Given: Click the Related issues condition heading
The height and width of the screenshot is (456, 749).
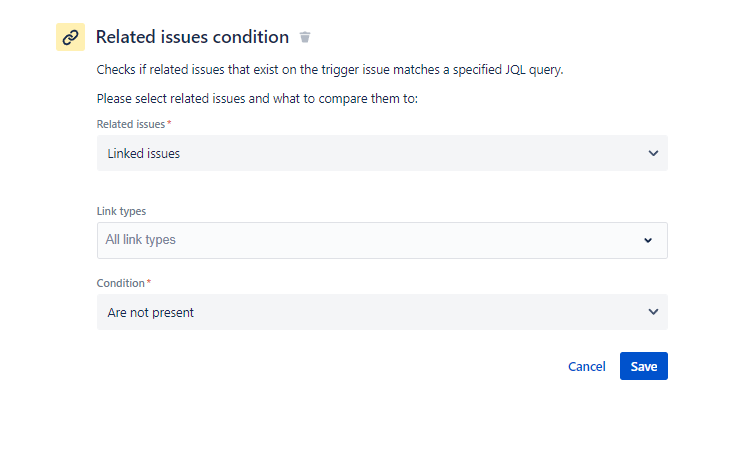Looking at the screenshot, I should pos(192,37).
